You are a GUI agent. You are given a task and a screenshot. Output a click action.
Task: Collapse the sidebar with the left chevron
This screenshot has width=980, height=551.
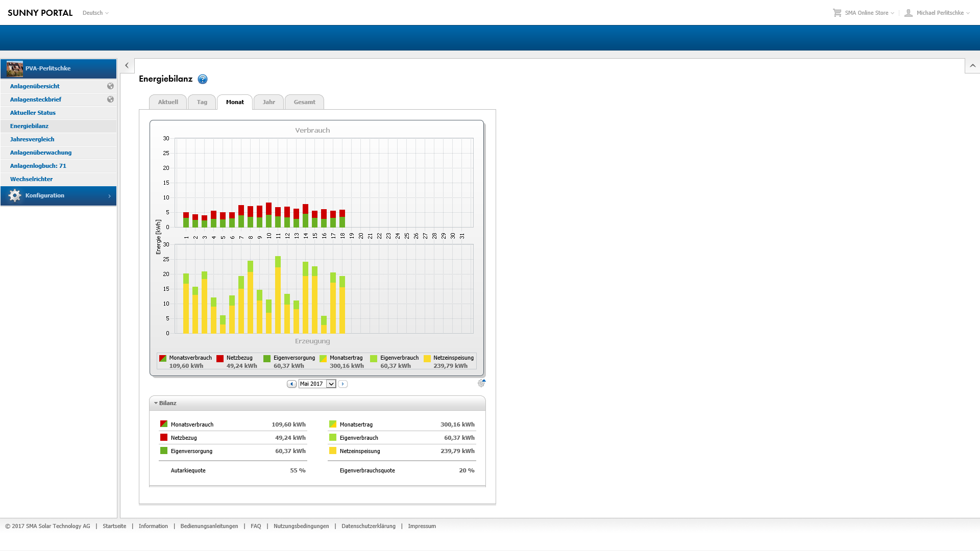click(x=127, y=65)
